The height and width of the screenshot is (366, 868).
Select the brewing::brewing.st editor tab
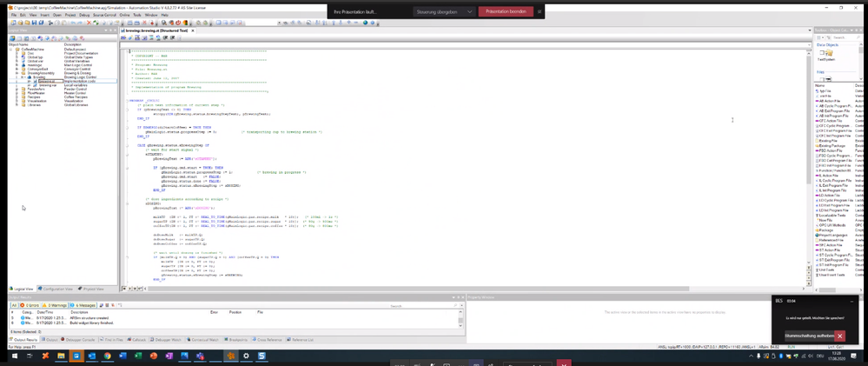click(156, 30)
